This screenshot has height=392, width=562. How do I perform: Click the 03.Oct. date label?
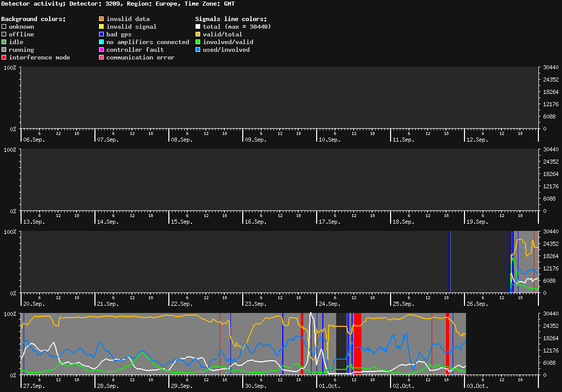pos(477,386)
